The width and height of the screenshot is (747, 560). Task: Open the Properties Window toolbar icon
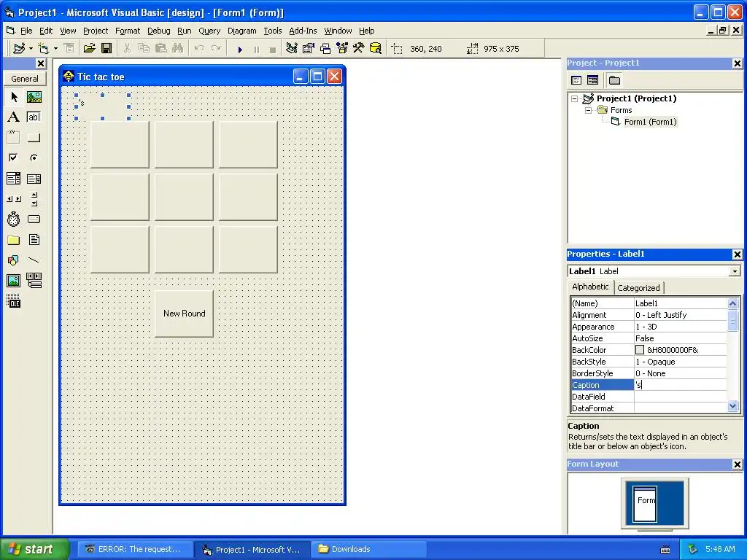pyautogui.click(x=309, y=49)
